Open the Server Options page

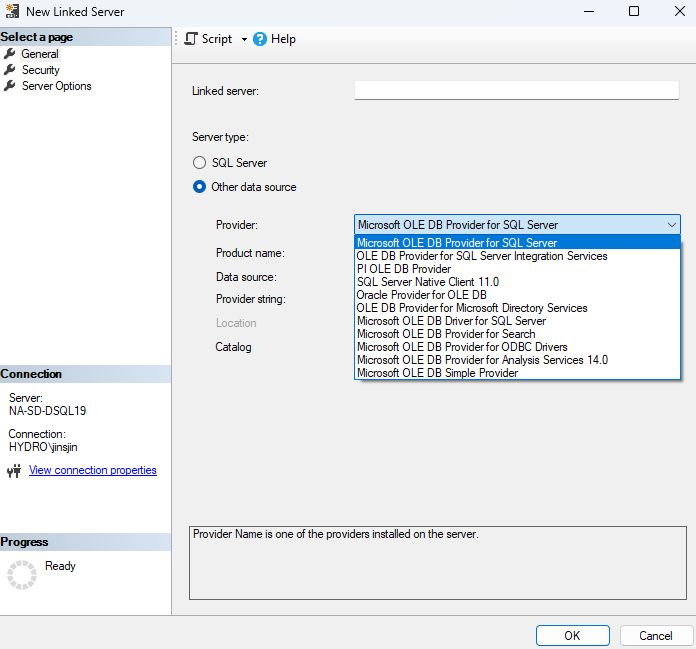pyautogui.click(x=57, y=86)
